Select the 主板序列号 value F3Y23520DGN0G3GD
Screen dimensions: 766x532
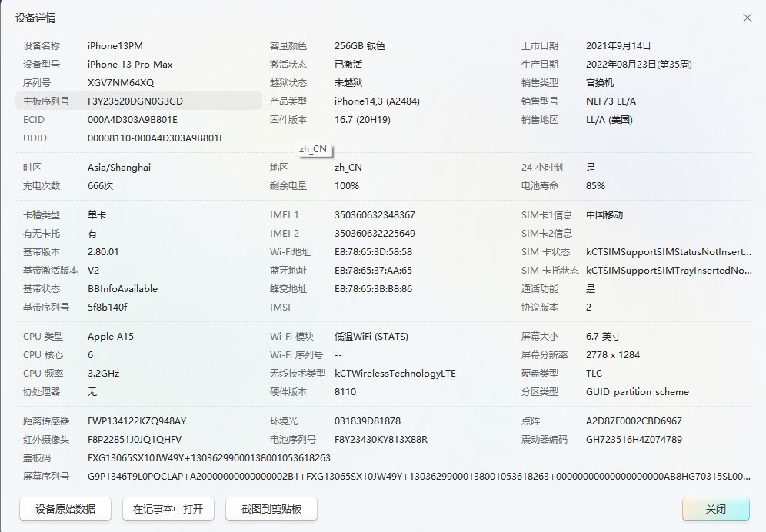[135, 101]
